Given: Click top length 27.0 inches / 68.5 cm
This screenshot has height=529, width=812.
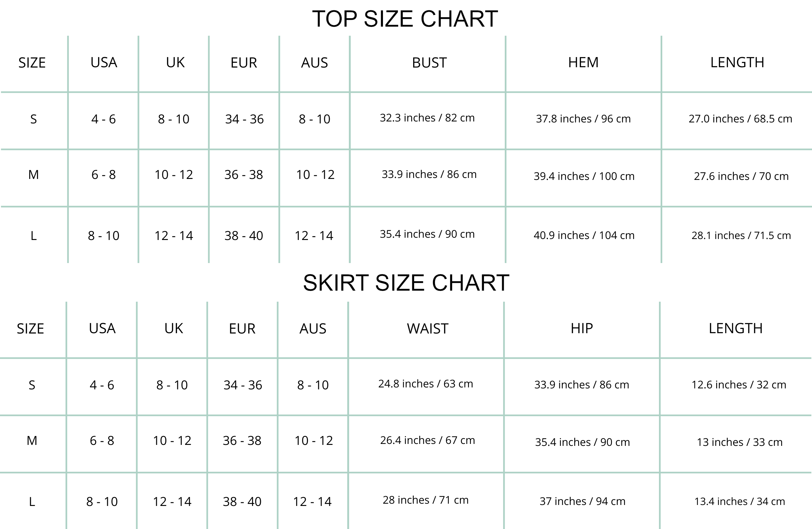Looking at the screenshot, I should point(740,119).
